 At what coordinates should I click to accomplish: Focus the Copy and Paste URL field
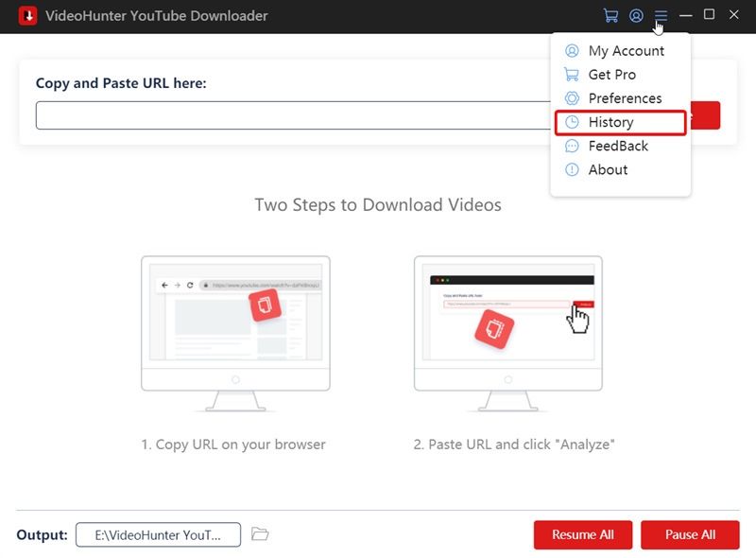pyautogui.click(x=293, y=115)
